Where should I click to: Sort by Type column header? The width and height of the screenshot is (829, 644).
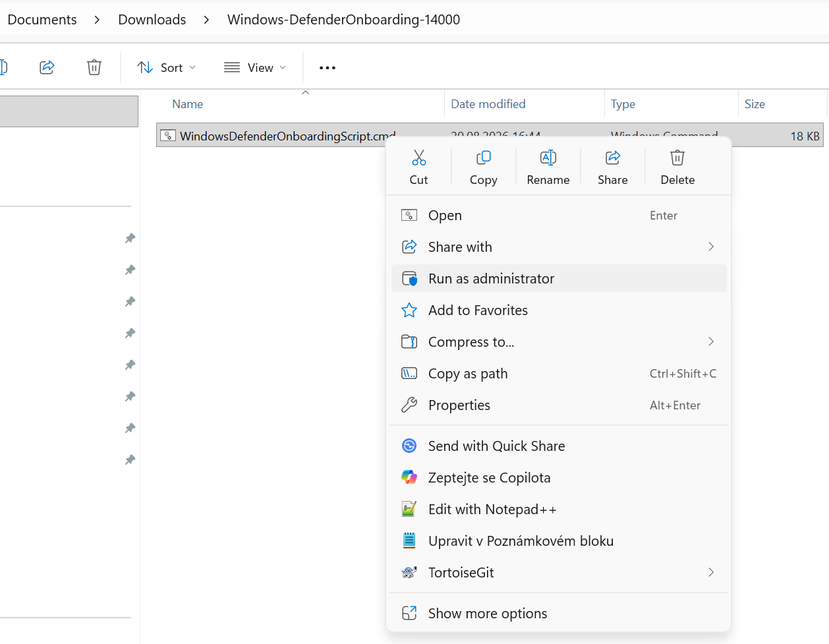(623, 104)
